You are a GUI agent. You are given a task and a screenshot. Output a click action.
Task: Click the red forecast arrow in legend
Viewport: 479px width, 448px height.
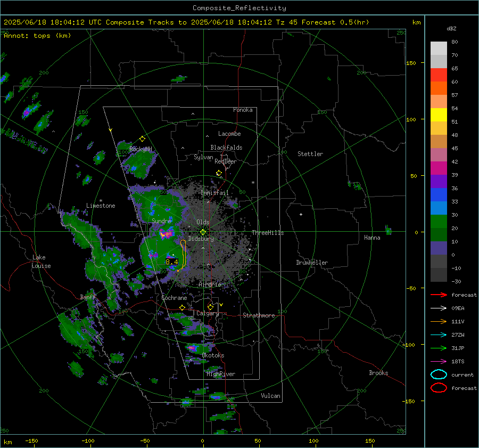click(439, 295)
